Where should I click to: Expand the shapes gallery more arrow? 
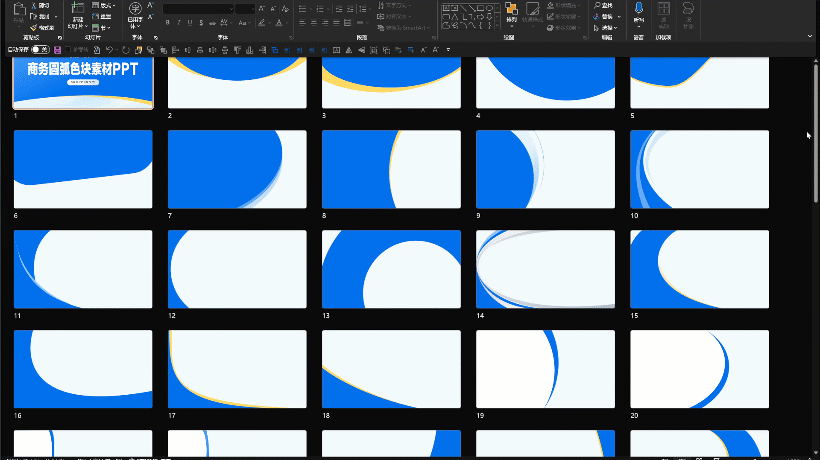coord(497,26)
